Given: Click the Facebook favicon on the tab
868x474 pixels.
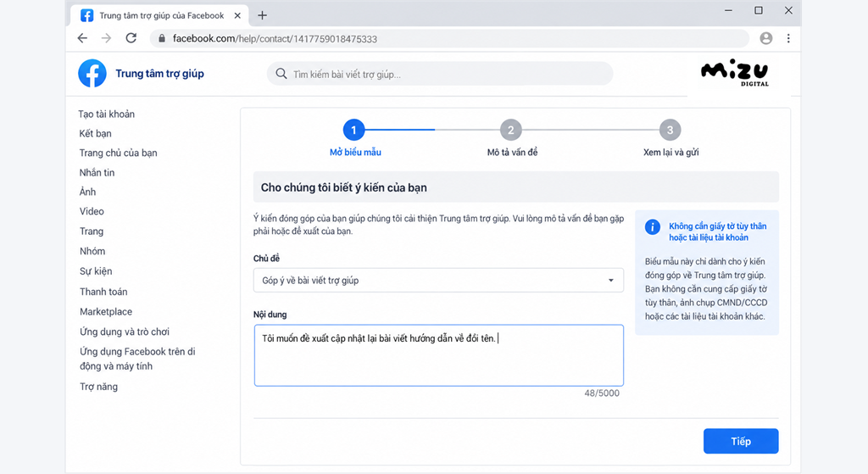Looking at the screenshot, I should (x=87, y=15).
